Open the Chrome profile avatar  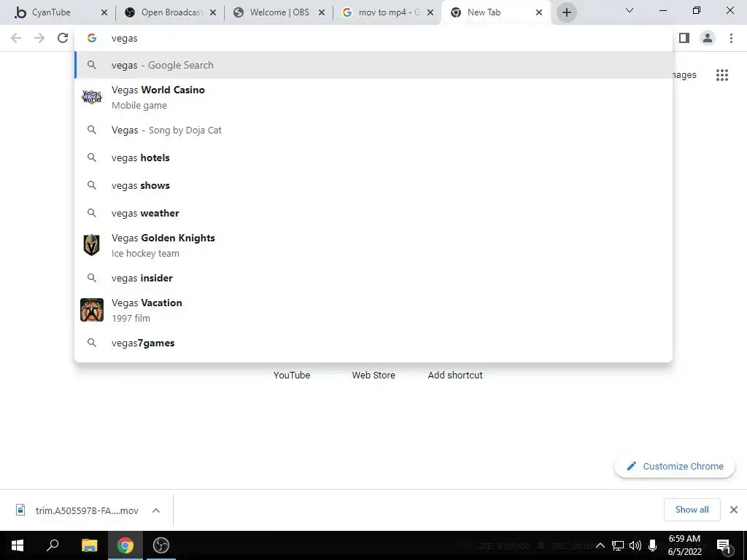click(708, 38)
